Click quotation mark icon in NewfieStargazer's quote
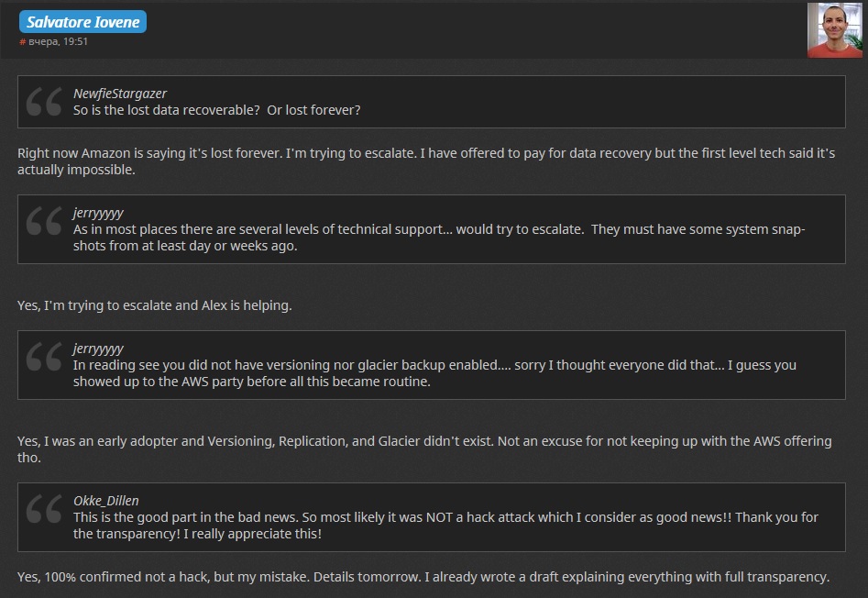This screenshot has height=598, width=868. (45, 102)
